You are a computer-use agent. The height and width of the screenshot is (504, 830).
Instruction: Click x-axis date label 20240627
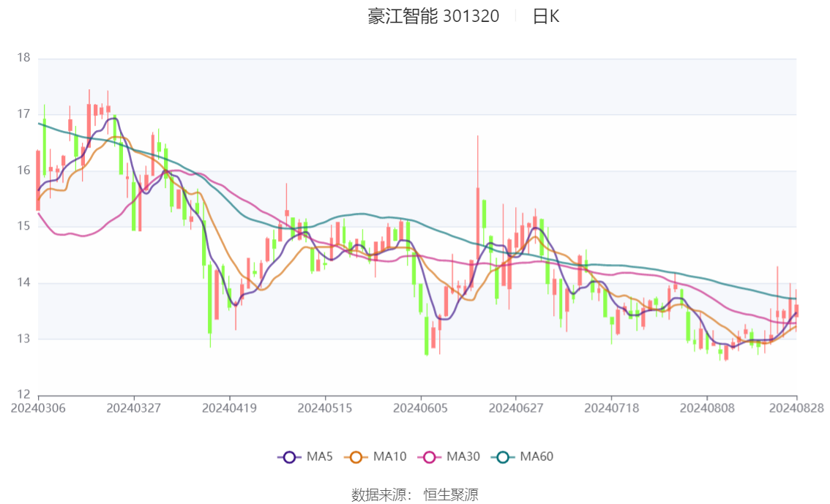pyautogui.click(x=515, y=408)
